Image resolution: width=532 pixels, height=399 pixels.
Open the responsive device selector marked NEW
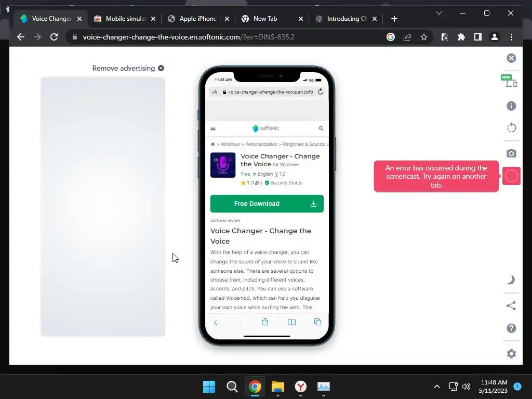point(509,81)
